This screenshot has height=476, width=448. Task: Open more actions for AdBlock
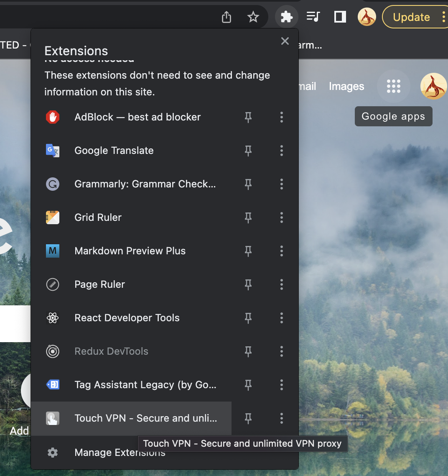click(282, 117)
